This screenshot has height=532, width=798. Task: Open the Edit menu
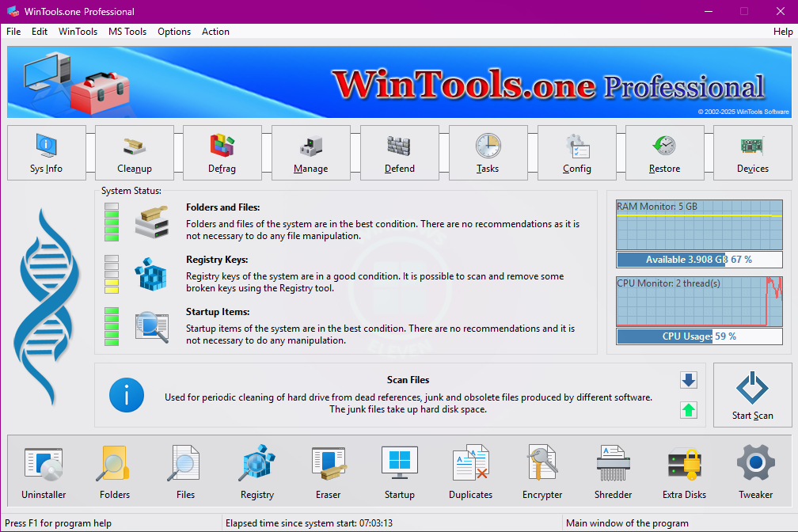coord(40,32)
